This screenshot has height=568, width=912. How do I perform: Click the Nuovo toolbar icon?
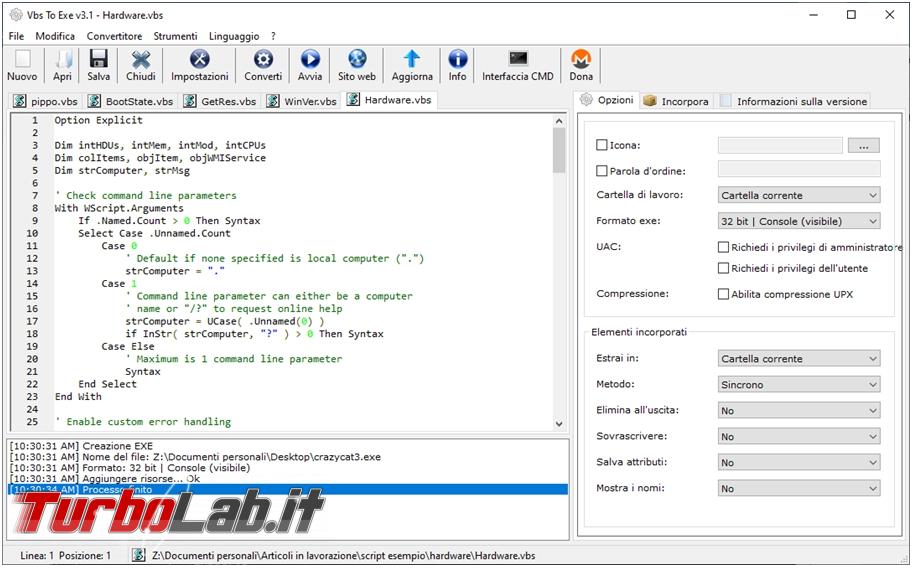click(x=22, y=59)
